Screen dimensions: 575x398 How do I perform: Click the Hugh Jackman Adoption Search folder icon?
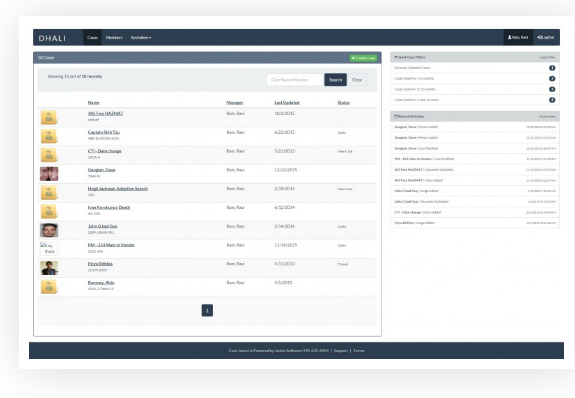[49, 193]
